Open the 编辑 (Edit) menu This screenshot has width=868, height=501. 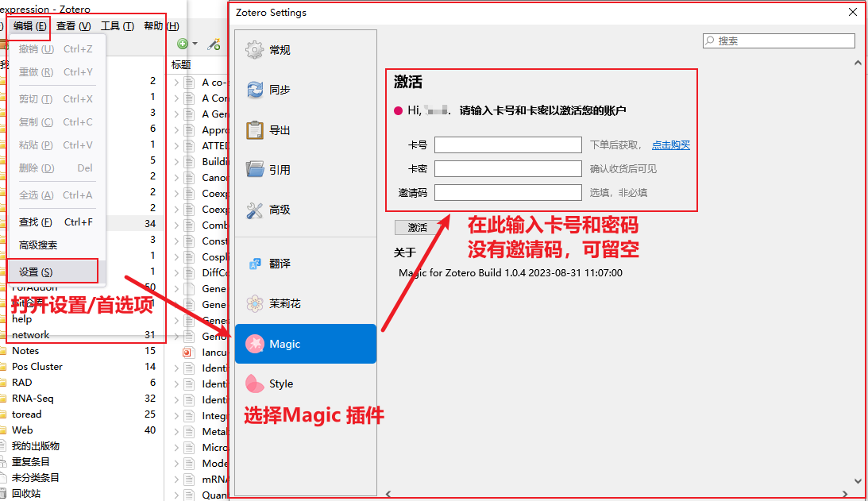[30, 26]
